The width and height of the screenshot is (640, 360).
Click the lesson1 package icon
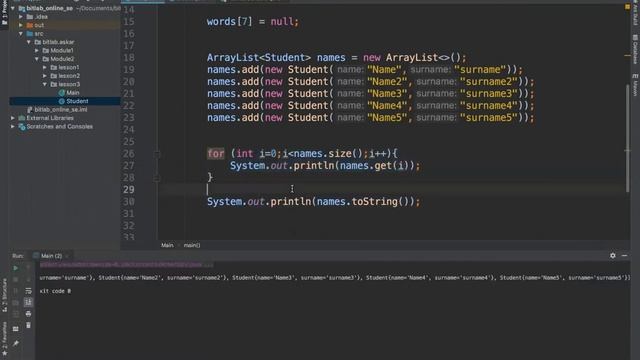(54, 67)
